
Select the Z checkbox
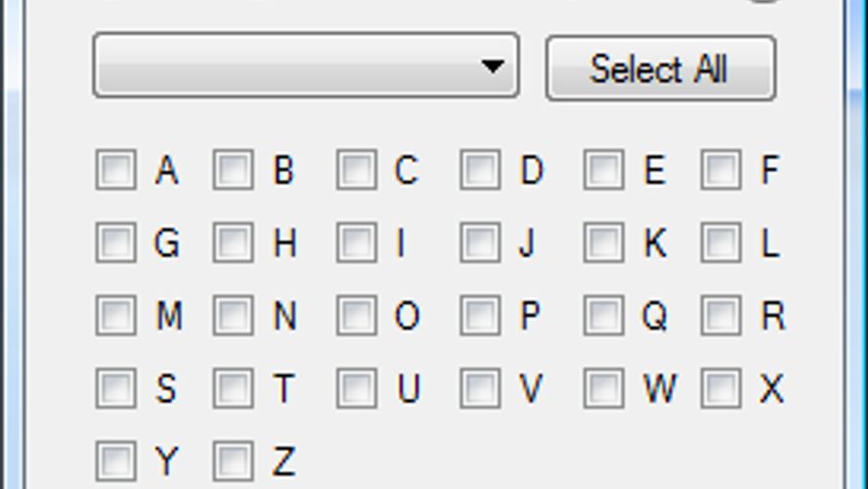233,460
